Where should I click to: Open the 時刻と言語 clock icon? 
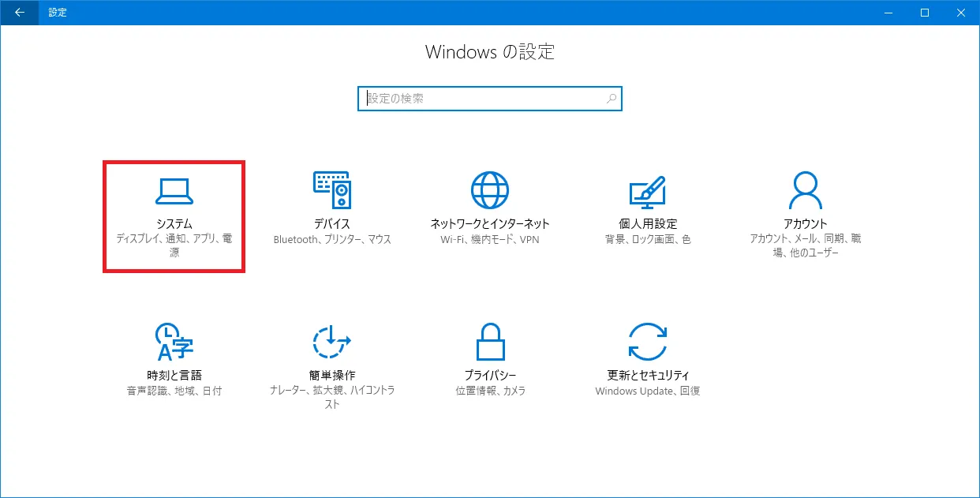click(x=174, y=341)
